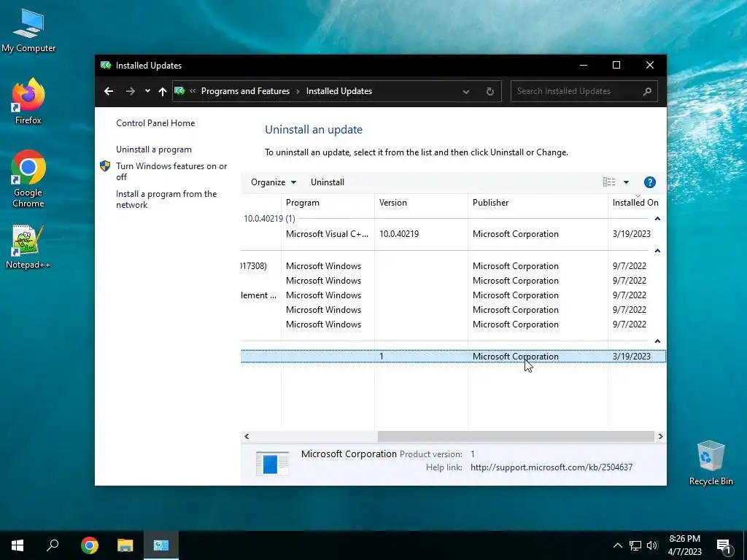Click the horizontal scrollbar thumb
The image size is (747, 560).
click(x=516, y=436)
